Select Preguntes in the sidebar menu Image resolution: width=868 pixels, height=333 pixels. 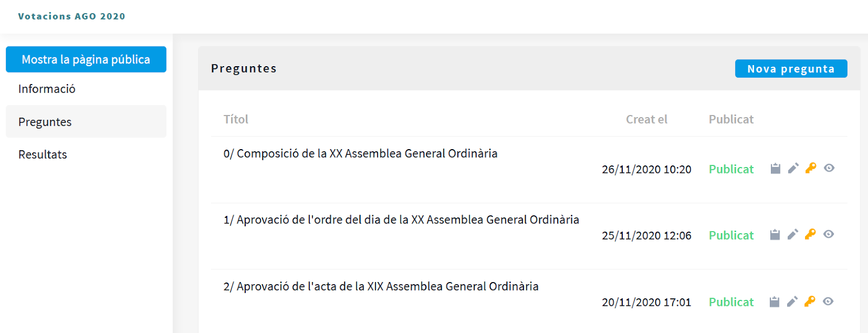pyautogui.click(x=45, y=122)
